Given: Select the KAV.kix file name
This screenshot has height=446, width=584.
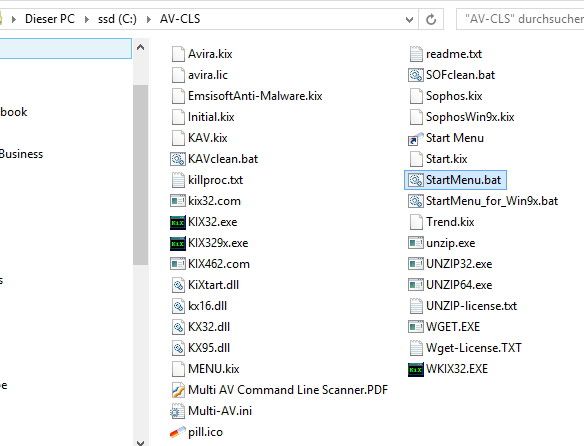Looking at the screenshot, I should [208, 138].
